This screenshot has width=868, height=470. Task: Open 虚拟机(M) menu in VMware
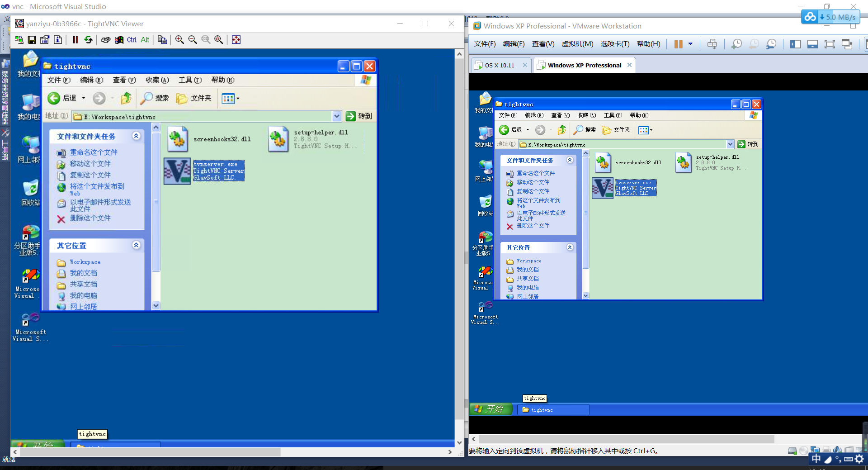point(577,44)
